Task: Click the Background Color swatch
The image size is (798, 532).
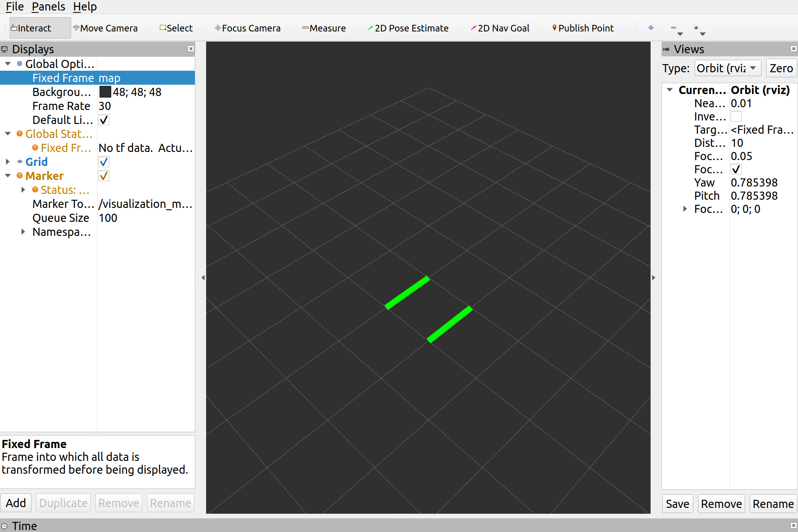Action: 105,92
